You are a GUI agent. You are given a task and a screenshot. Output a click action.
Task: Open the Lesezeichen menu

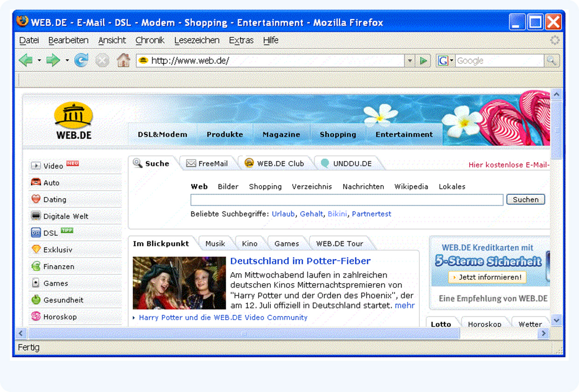(197, 40)
